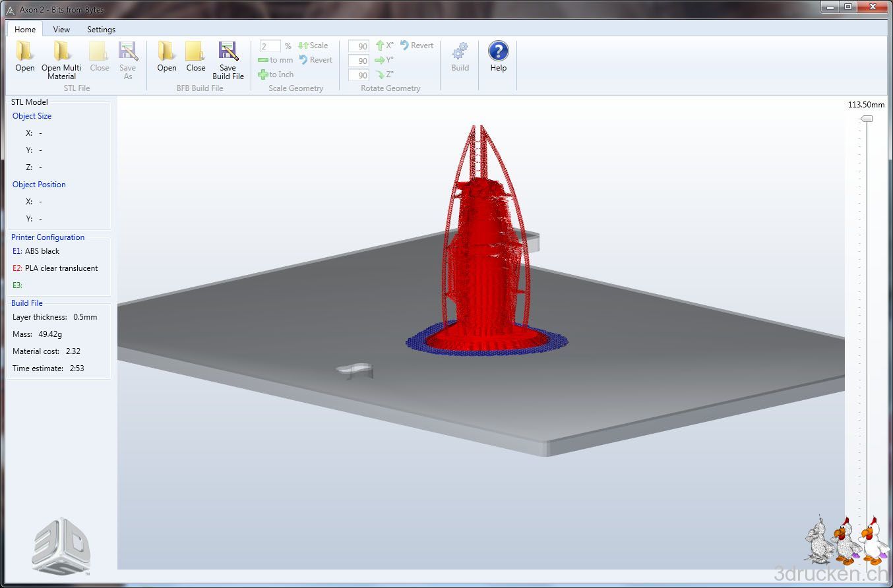
Task: Click the 'Printer Configuration' heading
Action: coord(47,237)
